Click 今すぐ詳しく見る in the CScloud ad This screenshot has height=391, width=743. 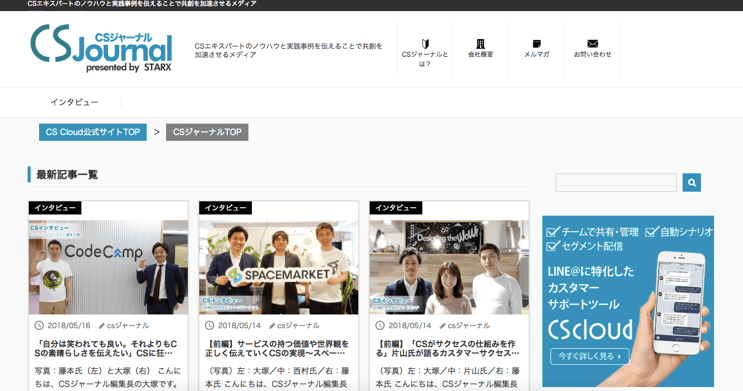(589, 356)
